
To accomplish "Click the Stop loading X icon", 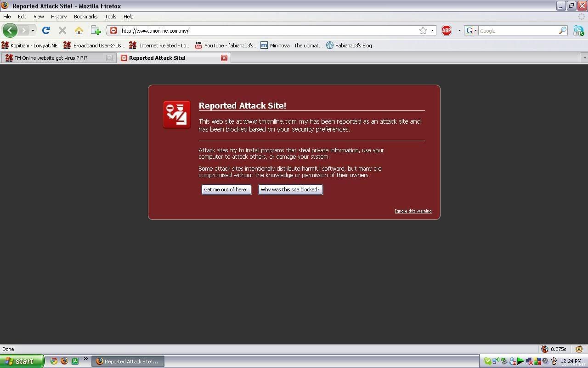I will (x=62, y=30).
